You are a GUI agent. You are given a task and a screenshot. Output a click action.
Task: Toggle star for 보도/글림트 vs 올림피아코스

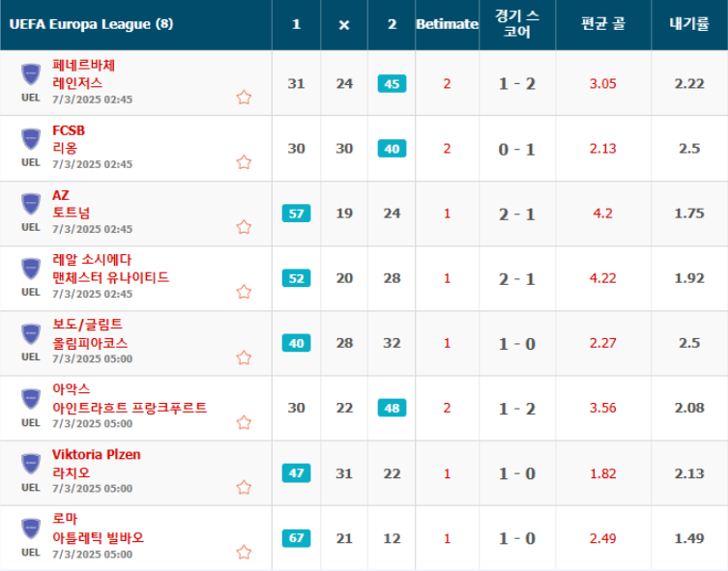pyautogui.click(x=244, y=357)
